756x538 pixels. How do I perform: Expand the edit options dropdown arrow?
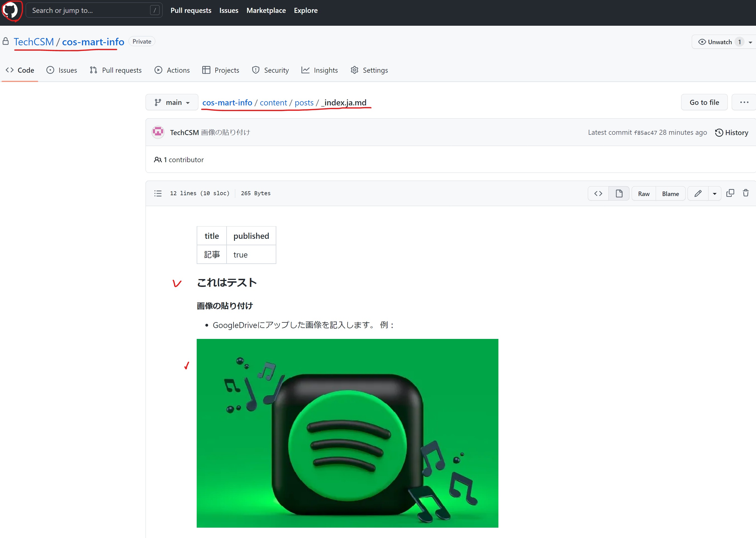pyautogui.click(x=714, y=194)
